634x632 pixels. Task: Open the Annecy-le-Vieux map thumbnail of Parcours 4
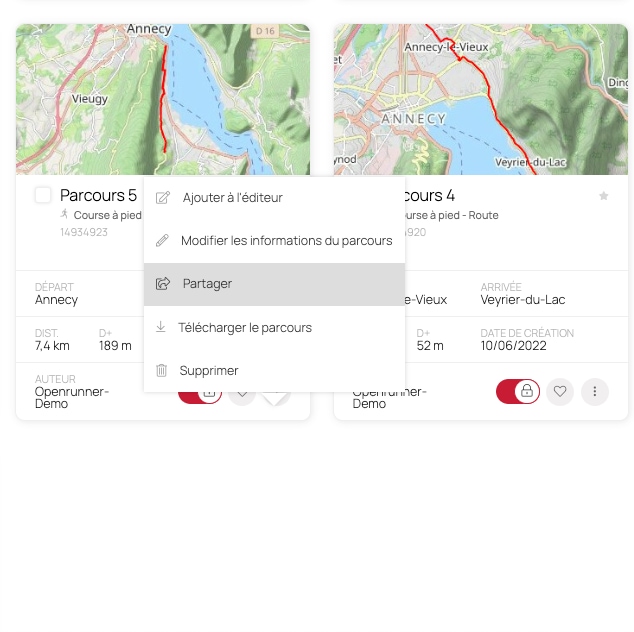point(481,99)
